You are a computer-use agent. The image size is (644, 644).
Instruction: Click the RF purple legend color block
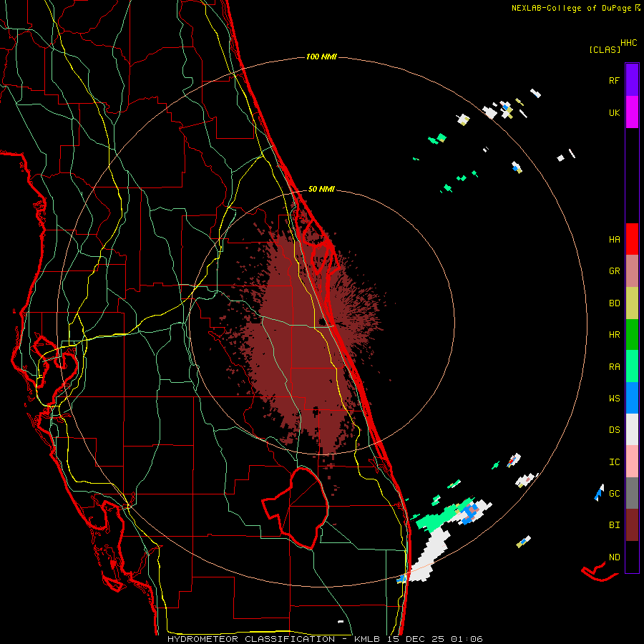(632, 80)
